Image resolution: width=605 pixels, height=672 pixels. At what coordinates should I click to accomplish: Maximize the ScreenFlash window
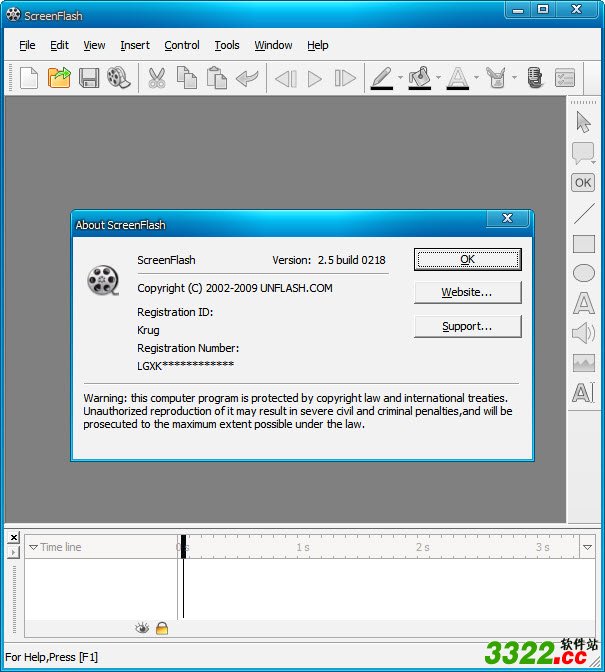pyautogui.click(x=543, y=9)
